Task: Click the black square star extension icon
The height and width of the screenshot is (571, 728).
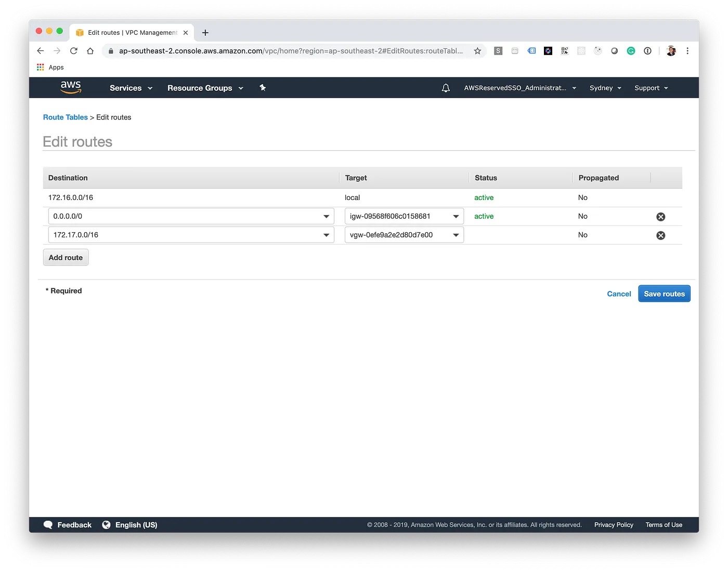Action: point(548,51)
